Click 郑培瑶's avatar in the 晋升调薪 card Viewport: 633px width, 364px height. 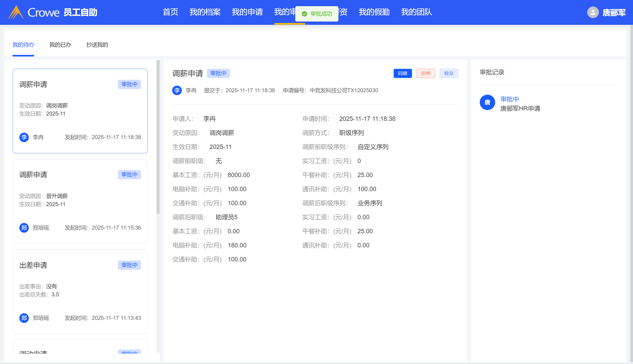[x=24, y=228]
